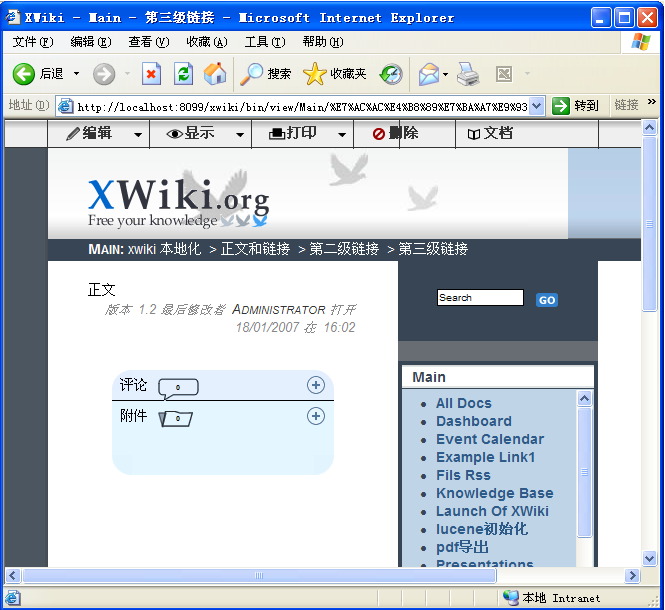
Task: Click the 第二级链接 breadcrumb link
Action: pyautogui.click(x=344, y=249)
